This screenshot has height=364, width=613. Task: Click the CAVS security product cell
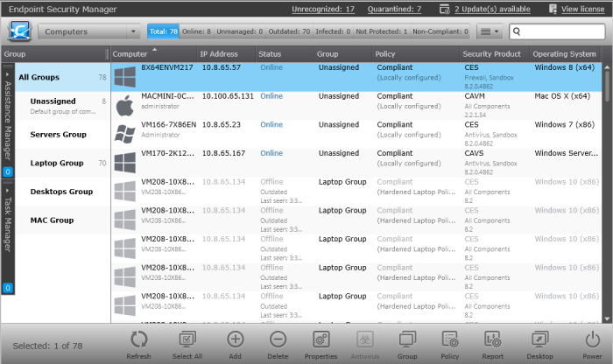coord(474,153)
